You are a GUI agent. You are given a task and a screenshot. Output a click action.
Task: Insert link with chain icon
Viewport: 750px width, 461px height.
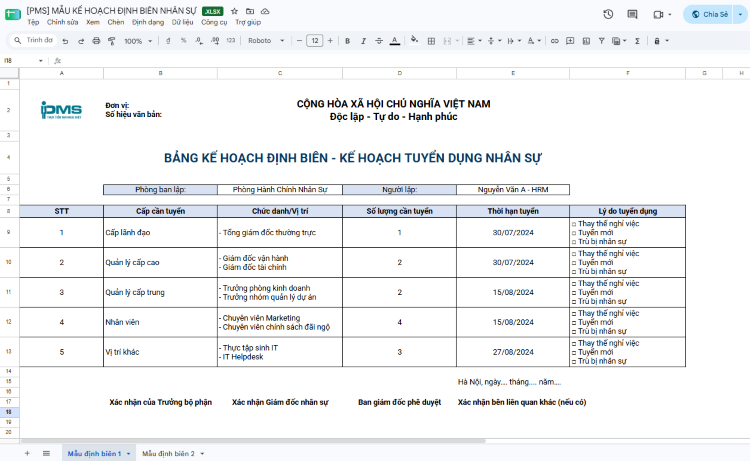pos(554,41)
